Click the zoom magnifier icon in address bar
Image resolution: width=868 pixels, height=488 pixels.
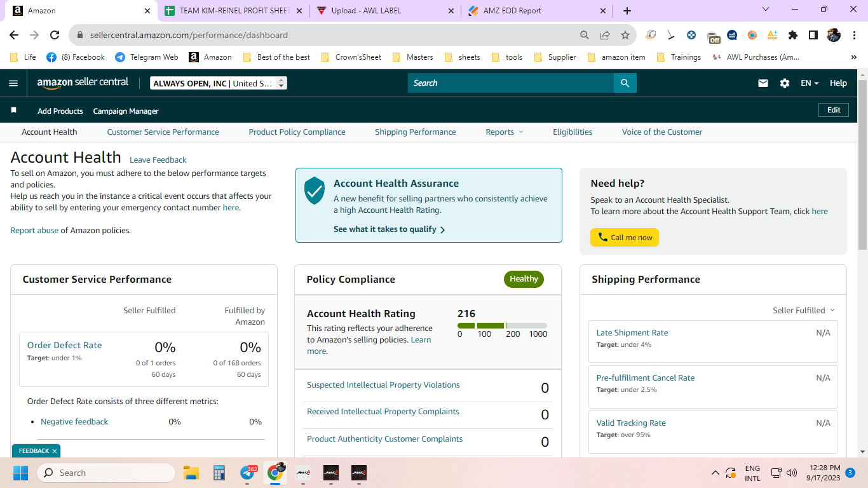pos(585,35)
